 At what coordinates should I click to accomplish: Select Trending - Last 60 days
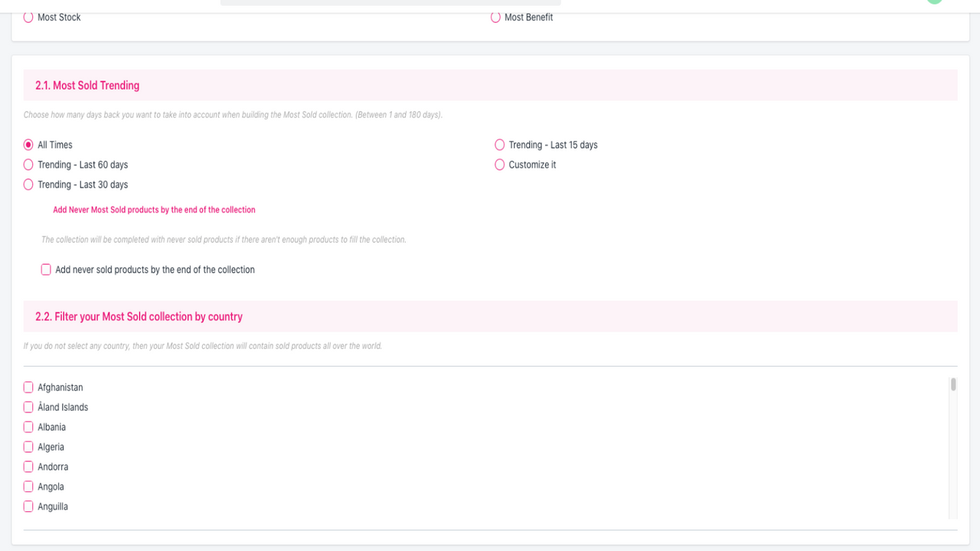(x=28, y=165)
